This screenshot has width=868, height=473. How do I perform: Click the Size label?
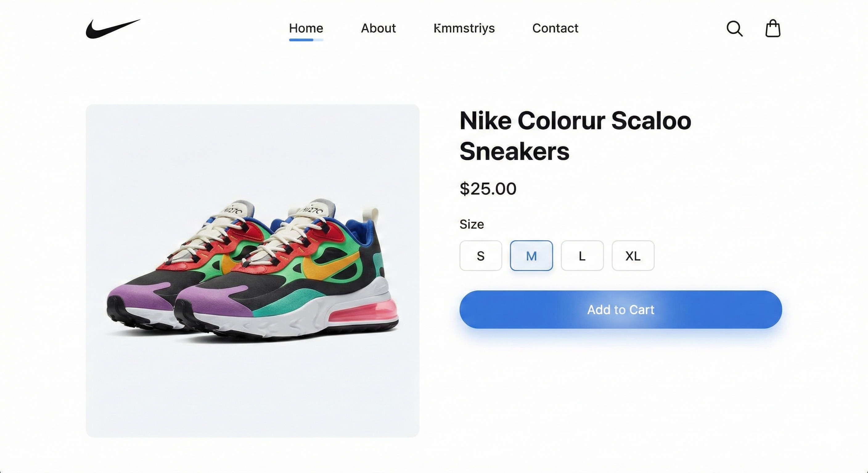click(x=472, y=224)
